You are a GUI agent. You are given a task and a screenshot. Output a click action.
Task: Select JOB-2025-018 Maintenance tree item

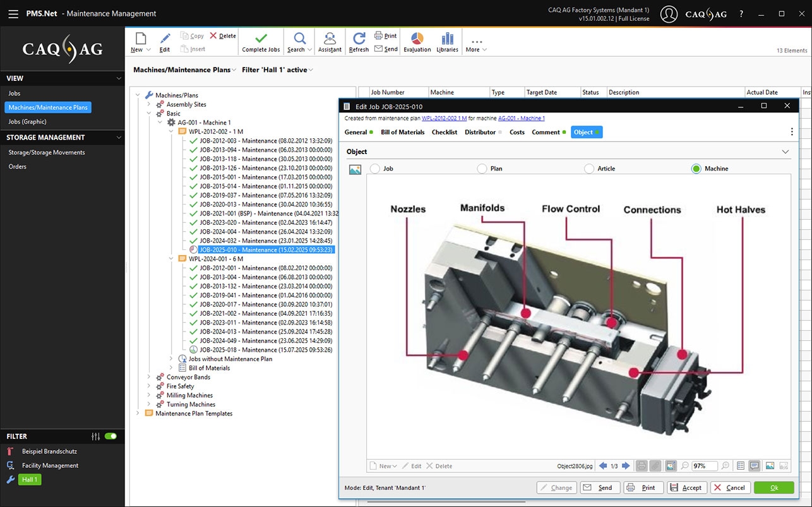[x=266, y=350]
